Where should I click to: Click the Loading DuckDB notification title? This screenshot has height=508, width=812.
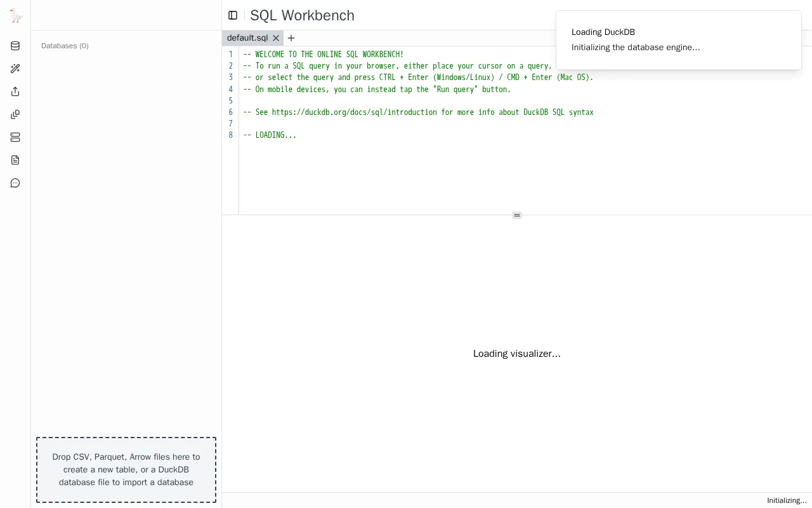pyautogui.click(x=603, y=32)
